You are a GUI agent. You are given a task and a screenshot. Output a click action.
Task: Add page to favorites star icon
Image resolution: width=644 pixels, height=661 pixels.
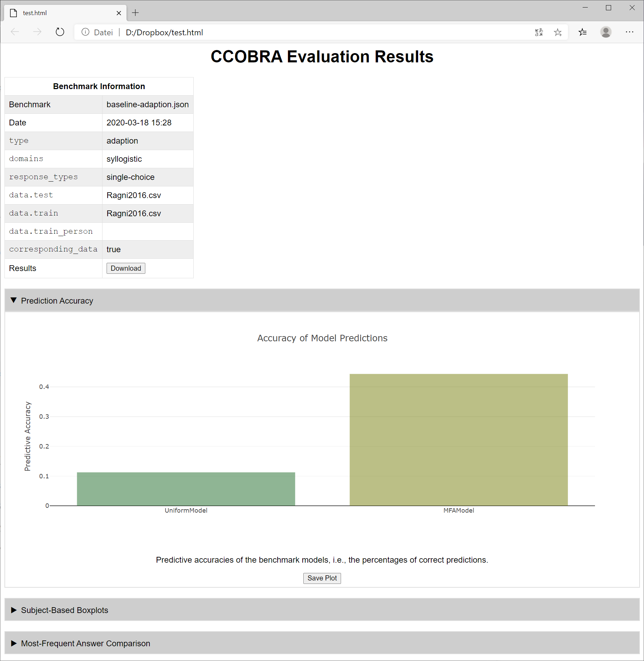coord(558,32)
